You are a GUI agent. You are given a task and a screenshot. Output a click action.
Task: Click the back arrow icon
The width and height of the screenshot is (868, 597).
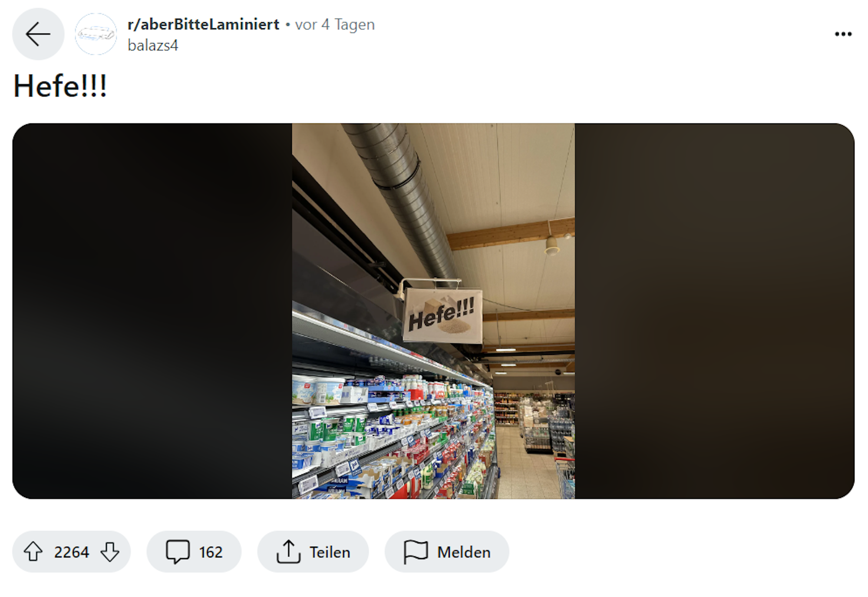(x=38, y=34)
